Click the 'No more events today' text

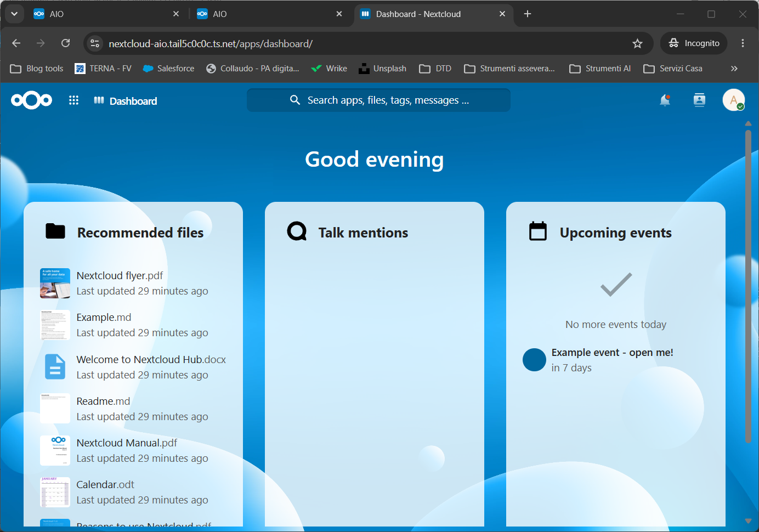tap(616, 324)
